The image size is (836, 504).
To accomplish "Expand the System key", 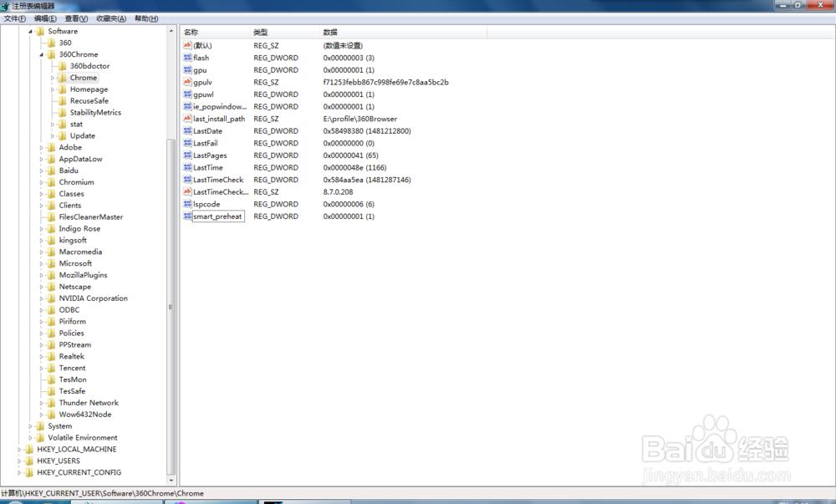I will pos(30,426).
